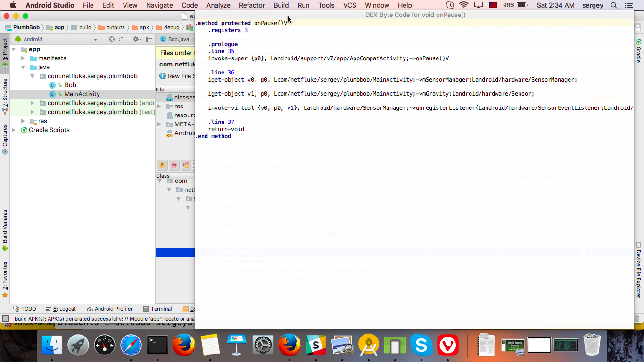Expand the res row in APK file list
Screen dimensions: 644x362
point(159,107)
